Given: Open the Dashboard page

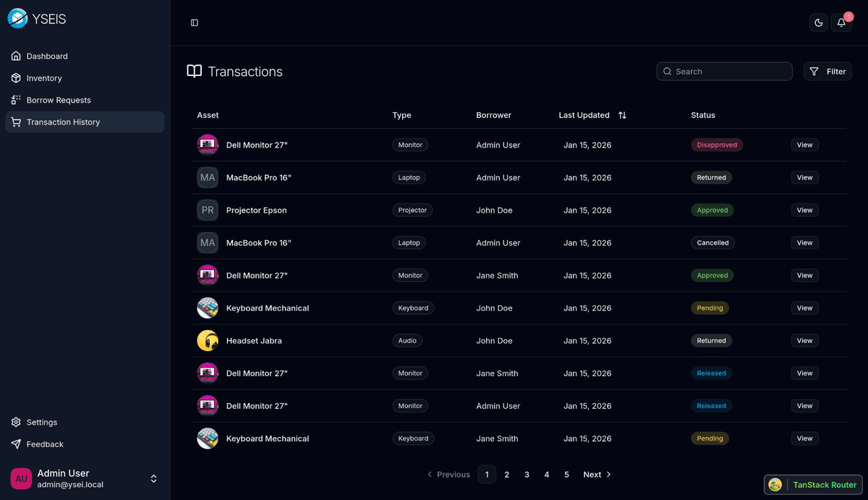Looking at the screenshot, I should point(47,56).
